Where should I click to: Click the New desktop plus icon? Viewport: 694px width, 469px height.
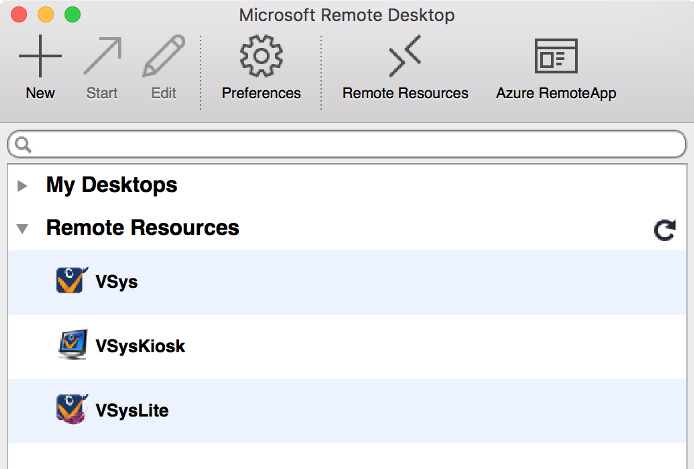click(x=40, y=57)
